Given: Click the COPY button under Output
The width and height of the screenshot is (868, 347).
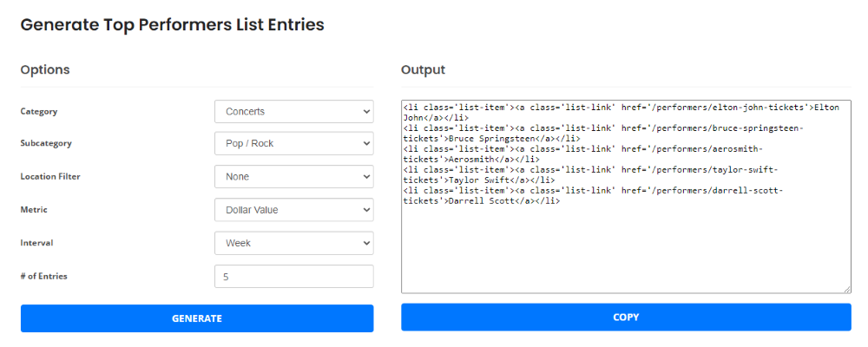Looking at the screenshot, I should [626, 318].
